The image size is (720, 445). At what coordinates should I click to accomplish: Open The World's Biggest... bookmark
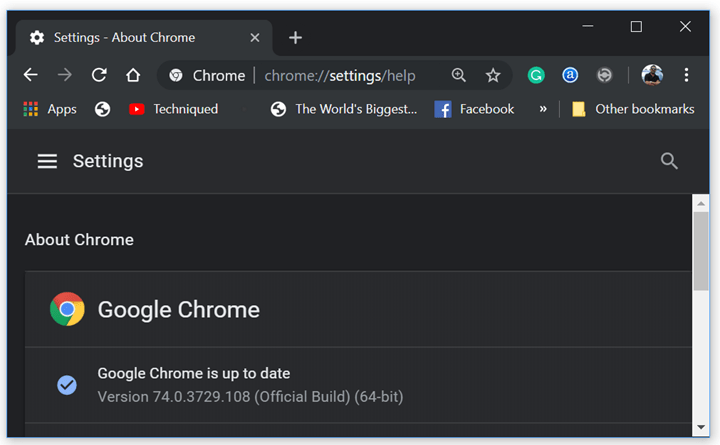tap(344, 109)
